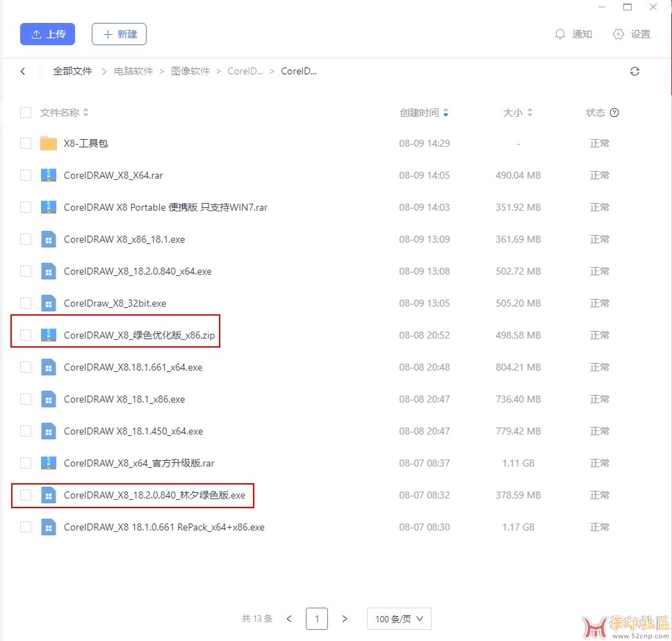
Task: Open file CorelDRAW_X8_X64.rar by name
Action: pos(113,175)
